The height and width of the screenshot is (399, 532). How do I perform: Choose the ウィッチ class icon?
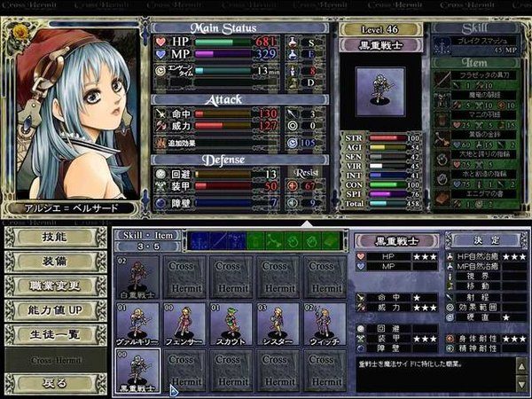click(325, 325)
